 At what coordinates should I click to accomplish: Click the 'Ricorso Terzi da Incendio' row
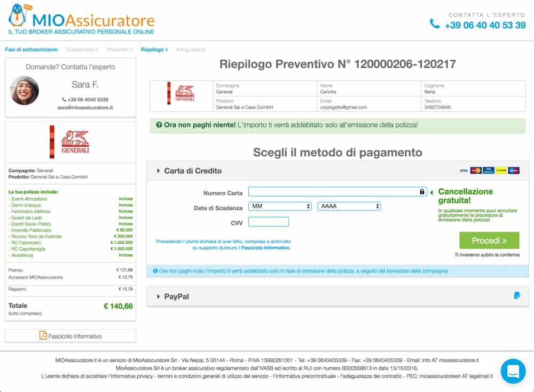[70, 236]
